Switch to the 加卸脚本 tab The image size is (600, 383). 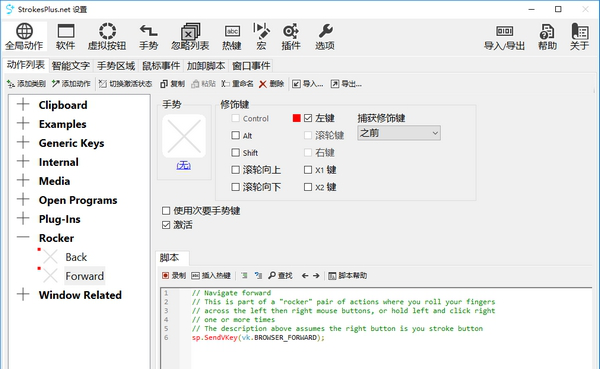(206, 66)
